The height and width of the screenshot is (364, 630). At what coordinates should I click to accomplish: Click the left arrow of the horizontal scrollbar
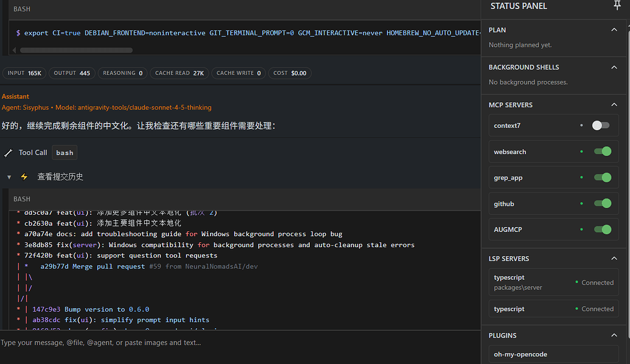pyautogui.click(x=15, y=51)
